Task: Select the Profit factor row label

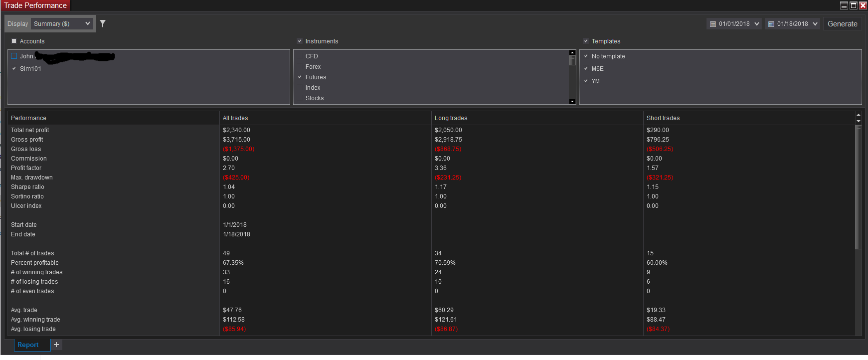Action: click(26, 168)
